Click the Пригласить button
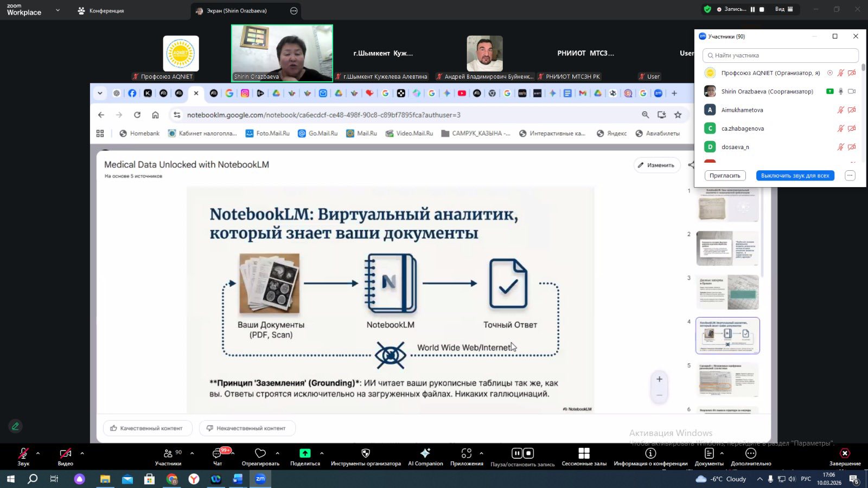This screenshot has height=488, width=868. (x=725, y=176)
